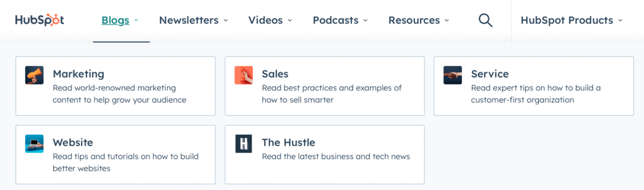Expand the Newsletters dropdown
Screen dimensions: 644x190
click(x=226, y=21)
